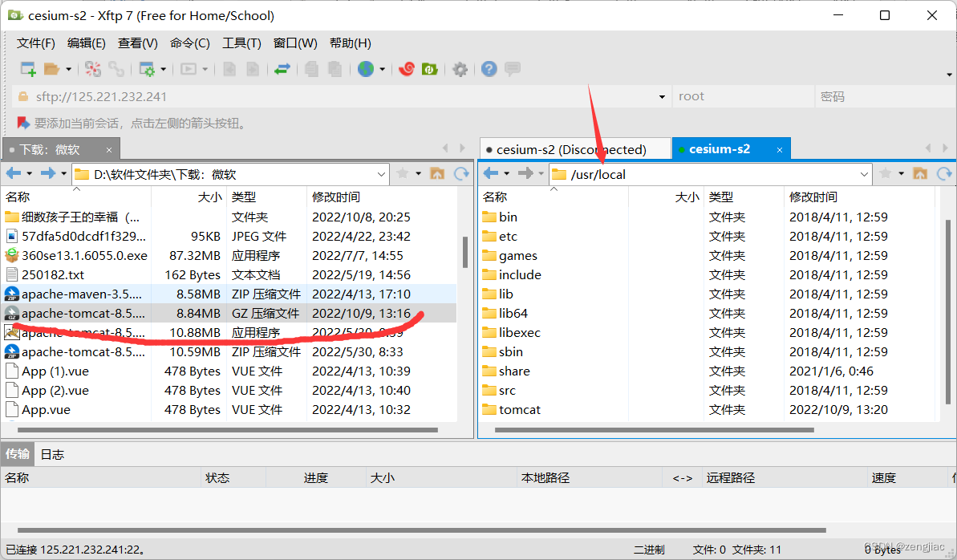
Task: Open the 命令(C) menu
Action: tap(190, 43)
